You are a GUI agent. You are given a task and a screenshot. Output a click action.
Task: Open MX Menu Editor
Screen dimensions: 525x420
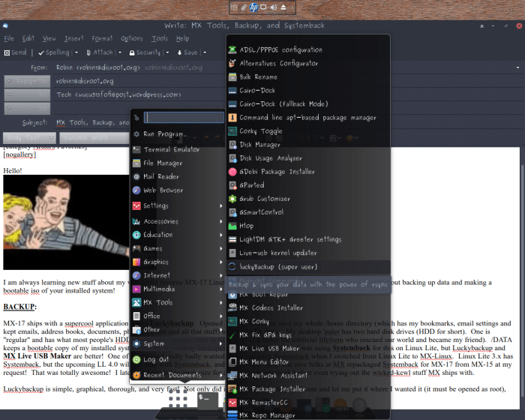(x=308, y=362)
